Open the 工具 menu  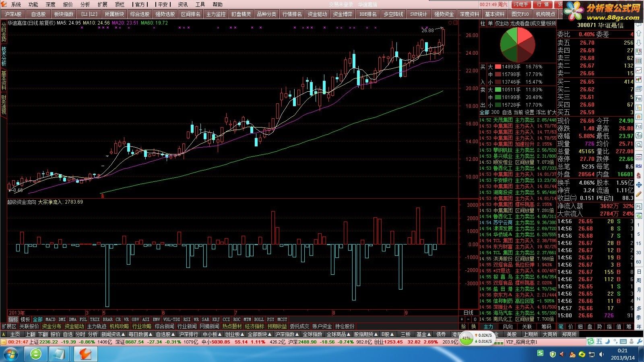(200, 4)
